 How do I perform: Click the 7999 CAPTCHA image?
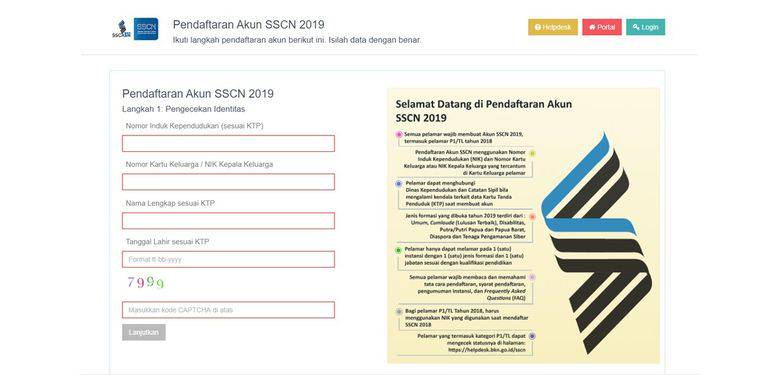pos(145,283)
